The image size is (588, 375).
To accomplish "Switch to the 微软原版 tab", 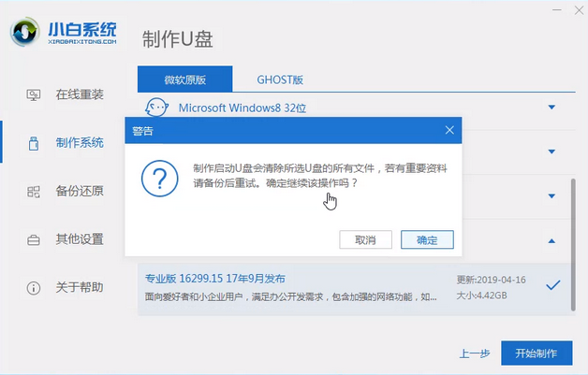I will [x=184, y=79].
